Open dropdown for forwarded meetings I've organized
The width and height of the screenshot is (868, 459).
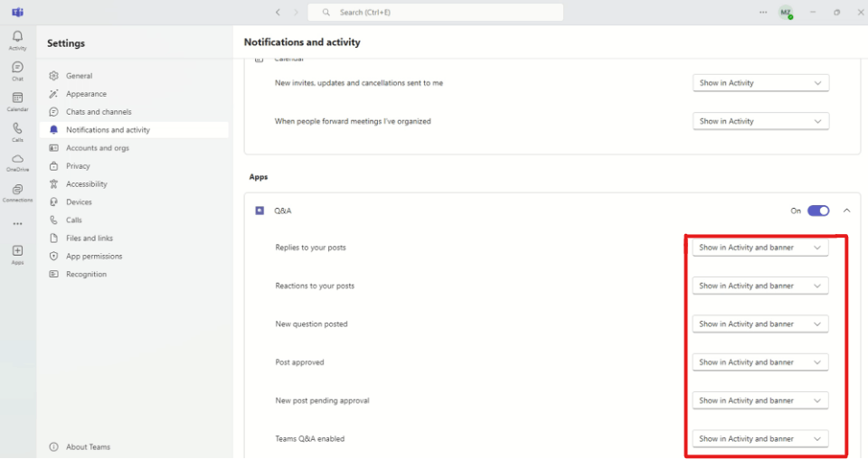(760, 121)
